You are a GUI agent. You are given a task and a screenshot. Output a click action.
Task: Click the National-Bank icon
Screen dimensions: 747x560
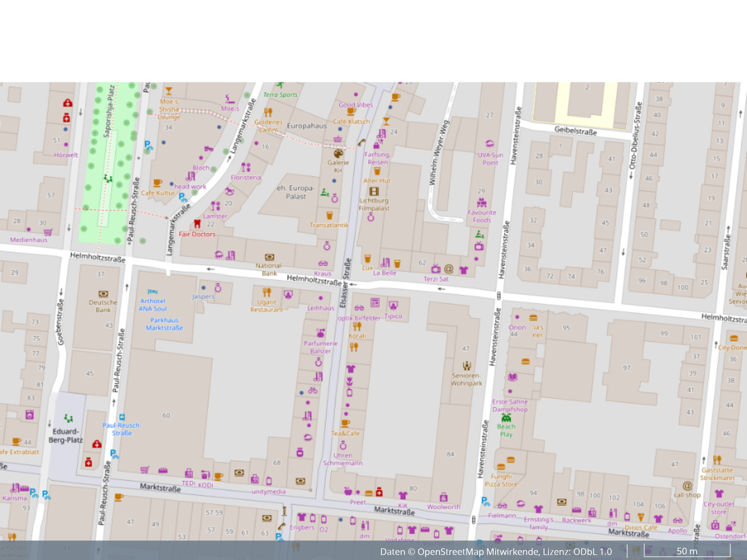[x=270, y=257]
